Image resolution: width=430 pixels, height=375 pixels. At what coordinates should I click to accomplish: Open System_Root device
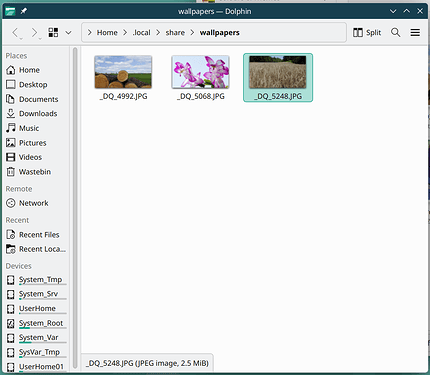point(37,323)
